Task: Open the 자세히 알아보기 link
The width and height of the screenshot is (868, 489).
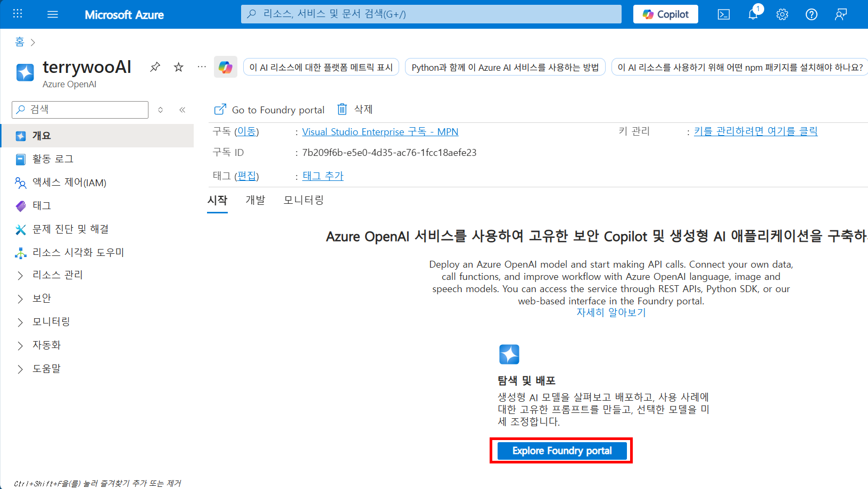Action: (x=611, y=313)
